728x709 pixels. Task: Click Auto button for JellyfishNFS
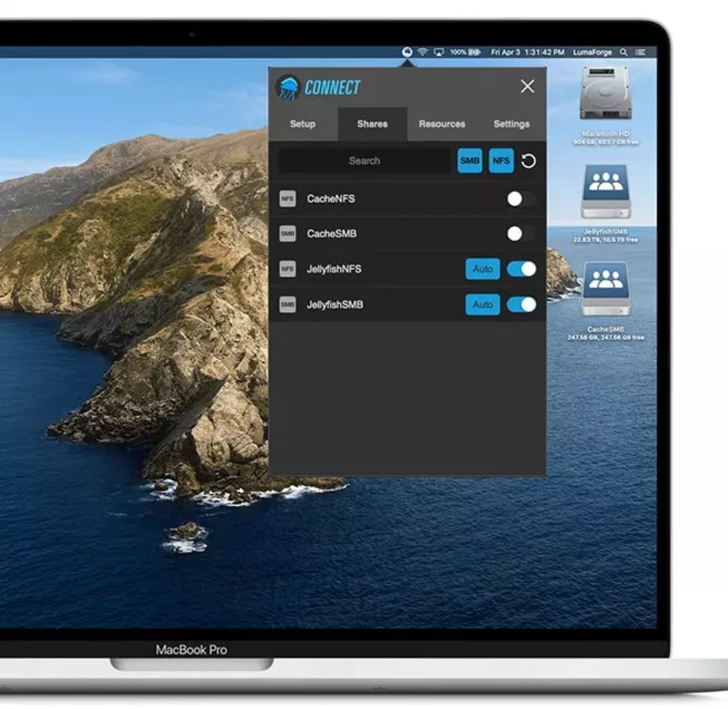483,269
